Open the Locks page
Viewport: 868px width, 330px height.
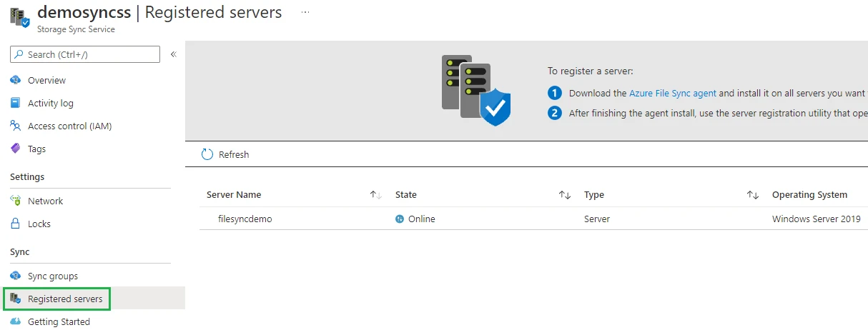pos(39,224)
